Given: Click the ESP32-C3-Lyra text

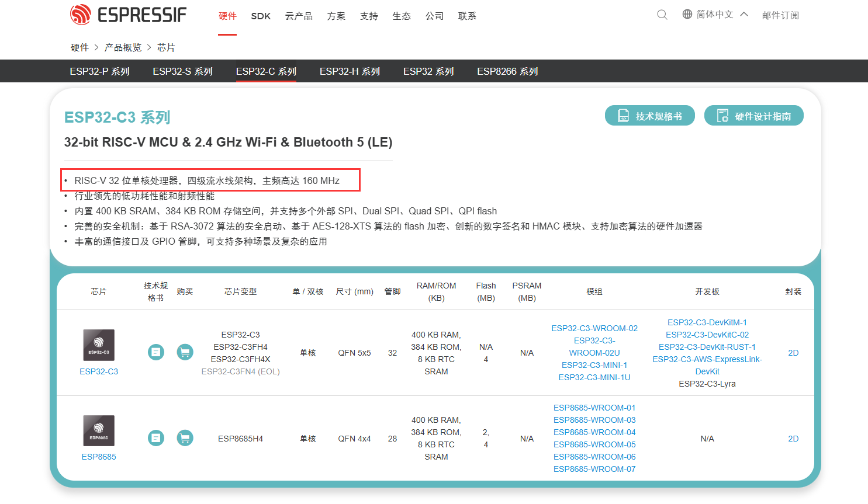Looking at the screenshot, I should coord(707,384).
